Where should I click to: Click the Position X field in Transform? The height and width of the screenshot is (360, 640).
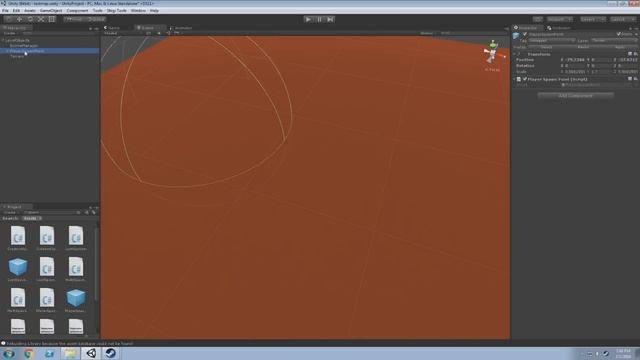[576, 60]
